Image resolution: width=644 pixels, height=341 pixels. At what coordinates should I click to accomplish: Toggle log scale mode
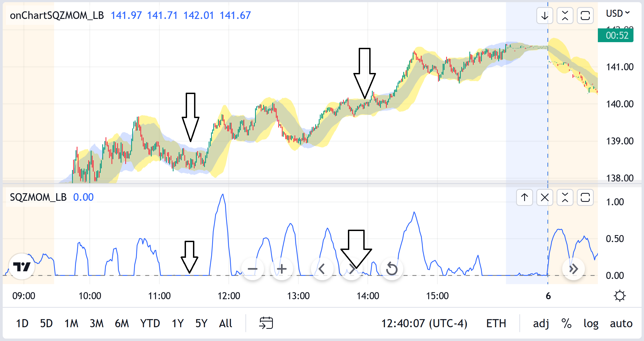(591, 323)
